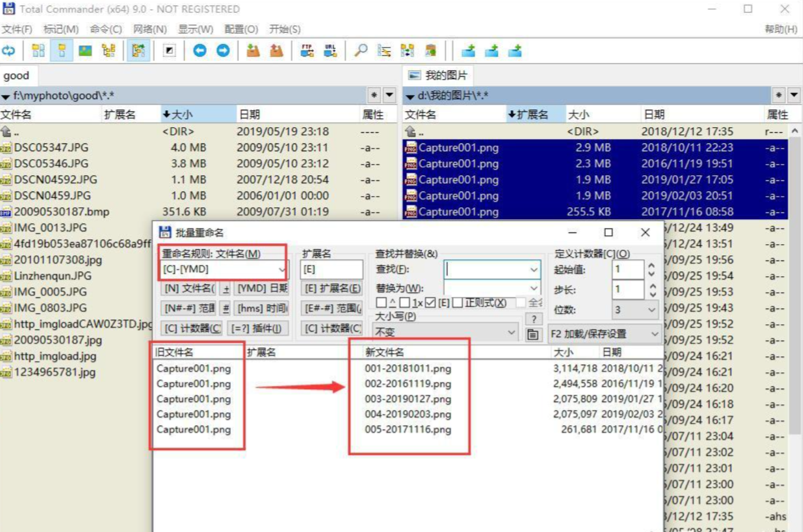Open the URL connection toolbar icon
The image size is (803, 532).
point(330,51)
